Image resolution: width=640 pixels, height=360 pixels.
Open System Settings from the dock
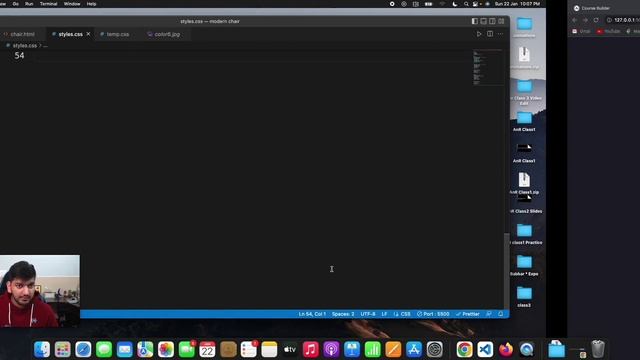pos(435,349)
